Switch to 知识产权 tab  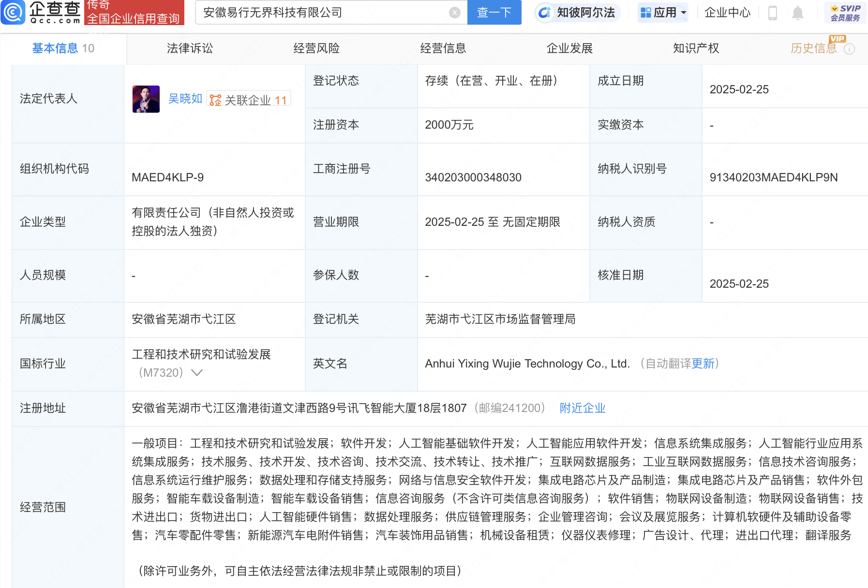(696, 48)
